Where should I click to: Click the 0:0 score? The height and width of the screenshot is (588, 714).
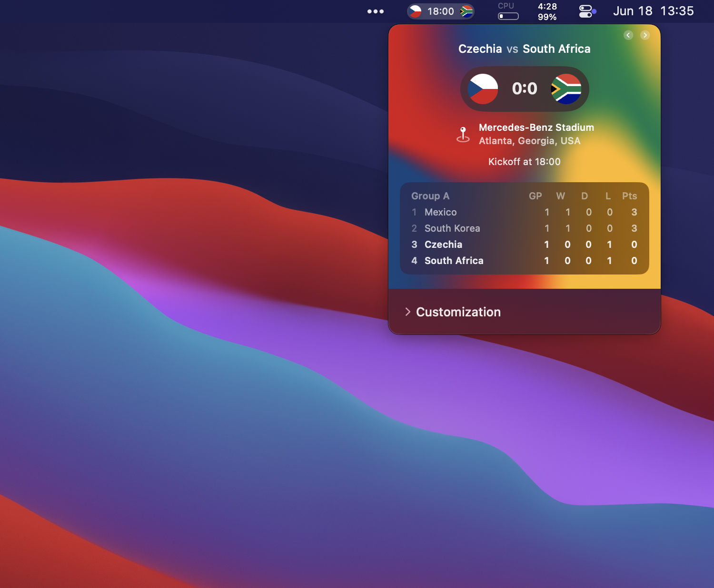tap(525, 88)
